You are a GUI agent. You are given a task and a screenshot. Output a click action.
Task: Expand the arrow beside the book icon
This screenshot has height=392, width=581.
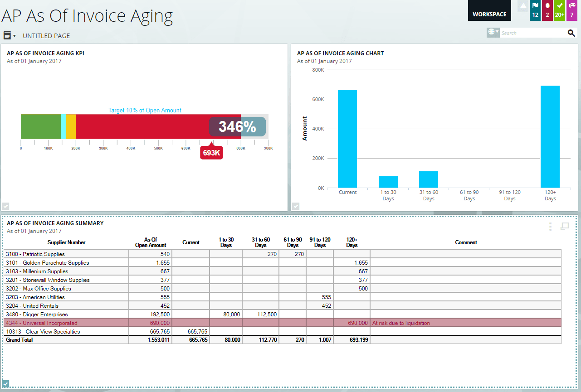15,36
